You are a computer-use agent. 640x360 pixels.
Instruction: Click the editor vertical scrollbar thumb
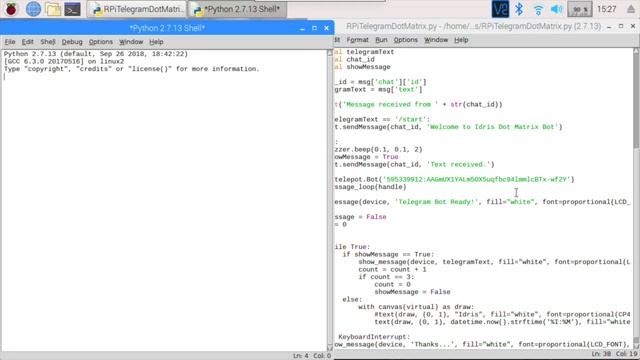(636, 101)
